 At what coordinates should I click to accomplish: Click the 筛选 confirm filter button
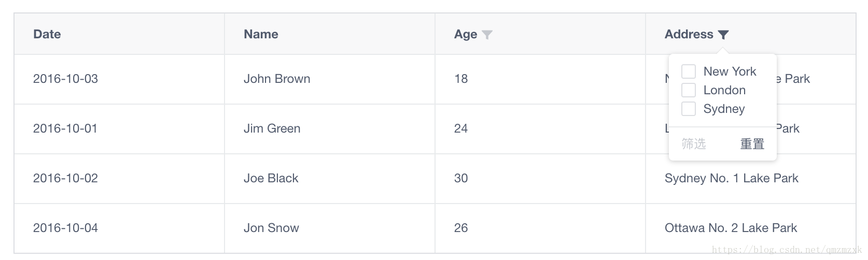pyautogui.click(x=694, y=143)
